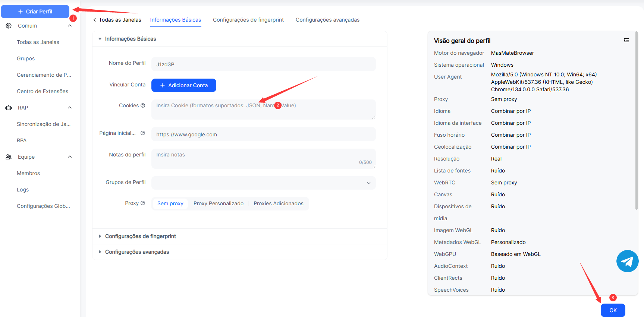644x317 pixels.
Task: Click the Proxy help question-mark icon
Action: click(x=143, y=203)
